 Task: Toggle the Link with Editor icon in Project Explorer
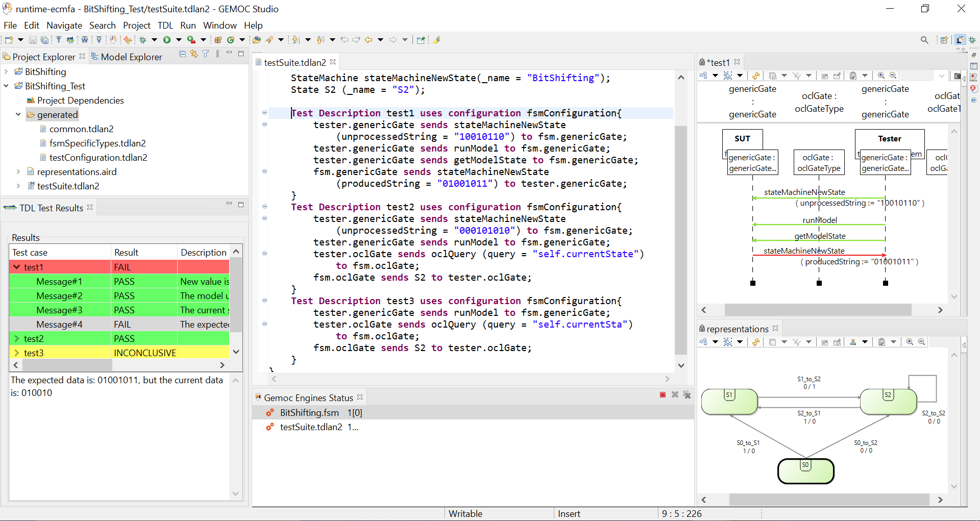(x=194, y=53)
